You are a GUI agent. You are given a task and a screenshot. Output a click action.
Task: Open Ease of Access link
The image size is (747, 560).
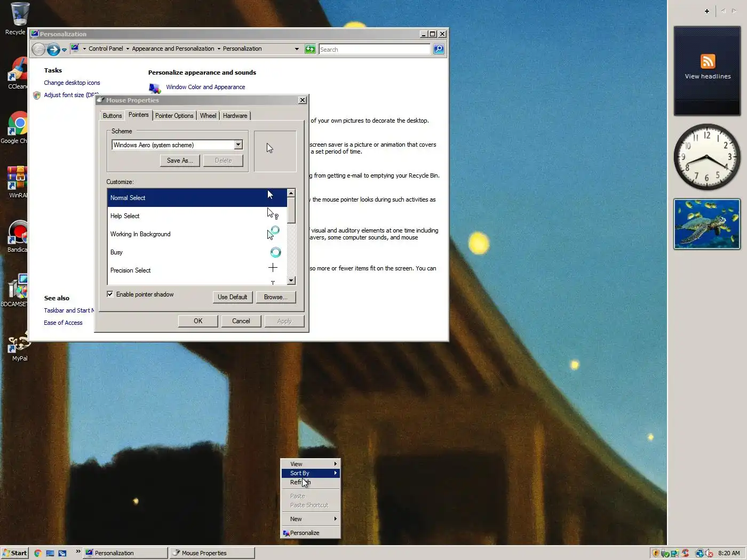point(63,323)
